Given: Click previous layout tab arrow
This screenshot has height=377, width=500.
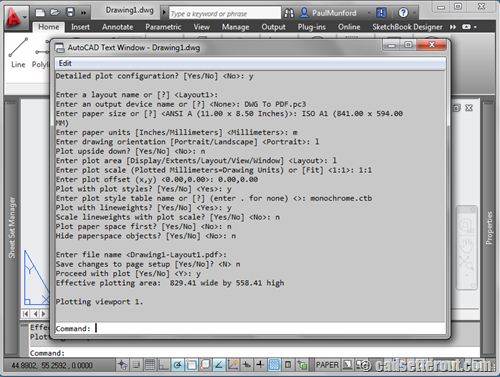Looking at the screenshot, I should [x=35, y=314].
